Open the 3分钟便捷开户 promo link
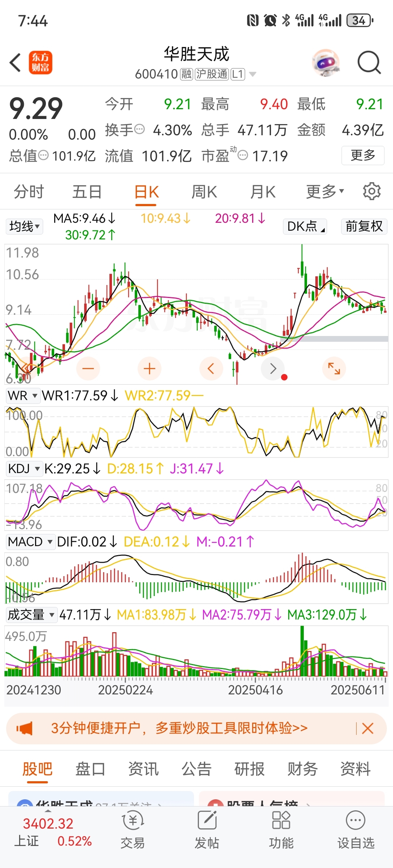This screenshot has width=393, height=868. click(x=179, y=728)
